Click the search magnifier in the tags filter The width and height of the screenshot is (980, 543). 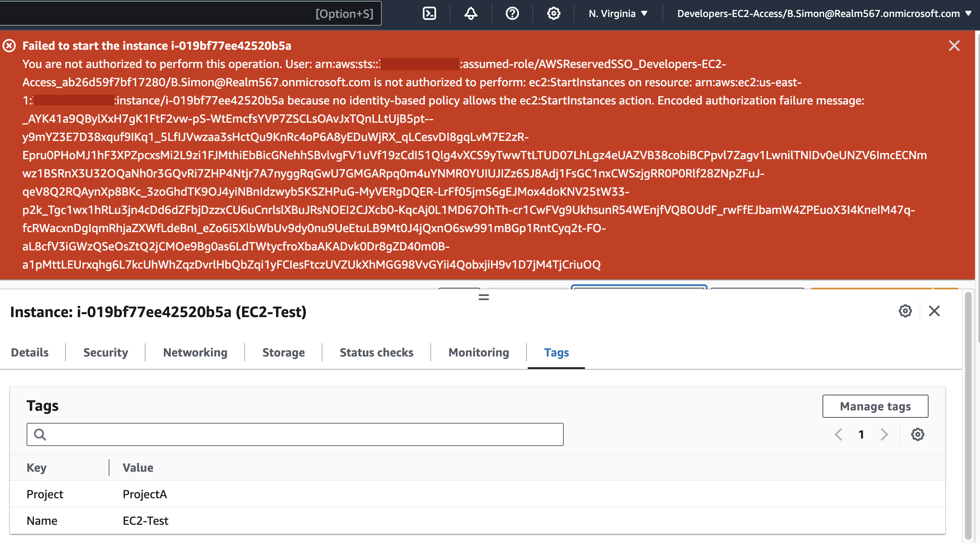(40, 434)
